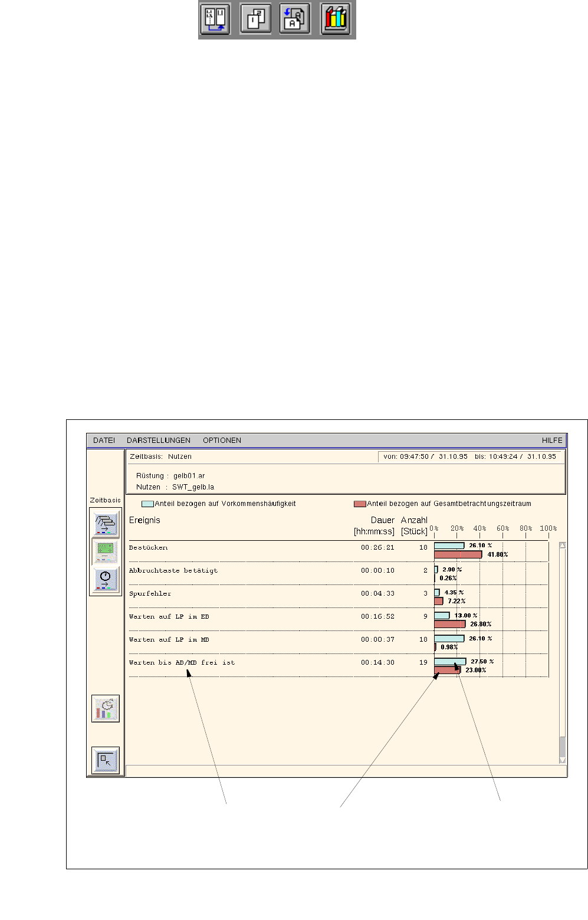
Task: Open the DARSTELLUNGEN menu
Action: pyautogui.click(x=159, y=441)
